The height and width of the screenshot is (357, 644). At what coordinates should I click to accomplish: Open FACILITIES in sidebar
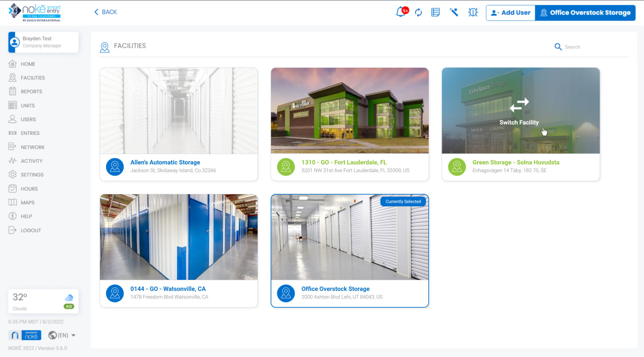33,77
